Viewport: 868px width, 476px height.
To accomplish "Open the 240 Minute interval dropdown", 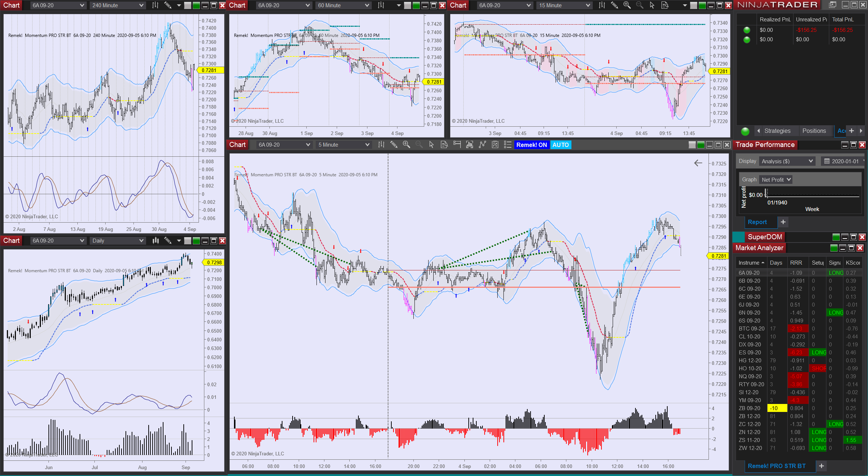I will tap(118, 5).
